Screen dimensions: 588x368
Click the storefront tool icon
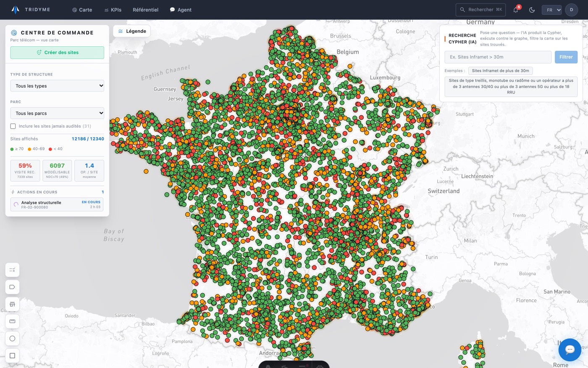click(12, 304)
